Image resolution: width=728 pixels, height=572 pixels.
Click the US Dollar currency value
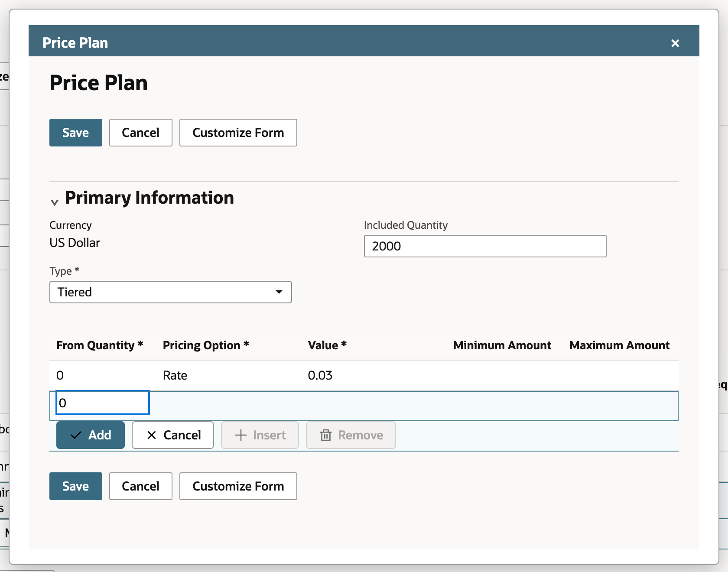tap(75, 243)
